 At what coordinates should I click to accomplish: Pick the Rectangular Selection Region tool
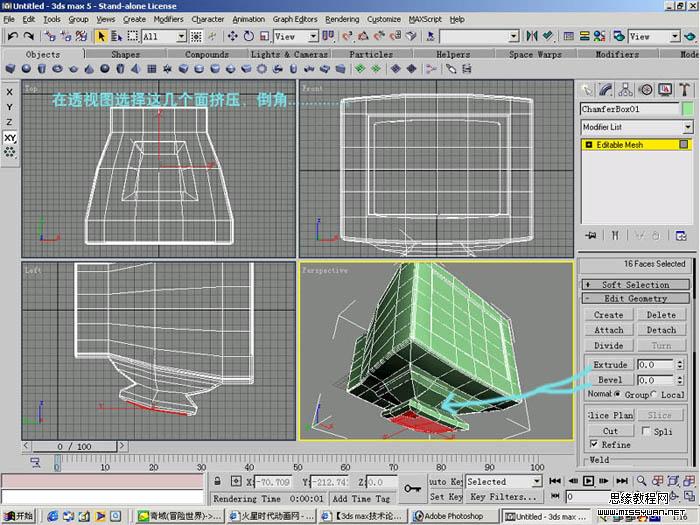(133, 36)
